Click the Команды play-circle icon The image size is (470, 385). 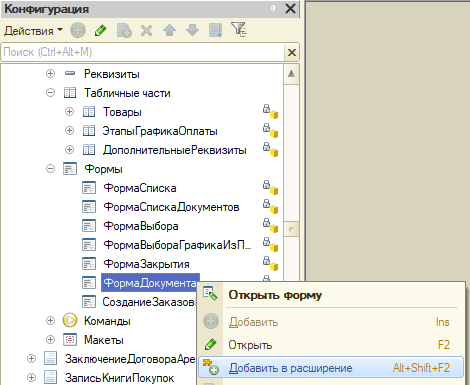(70, 320)
